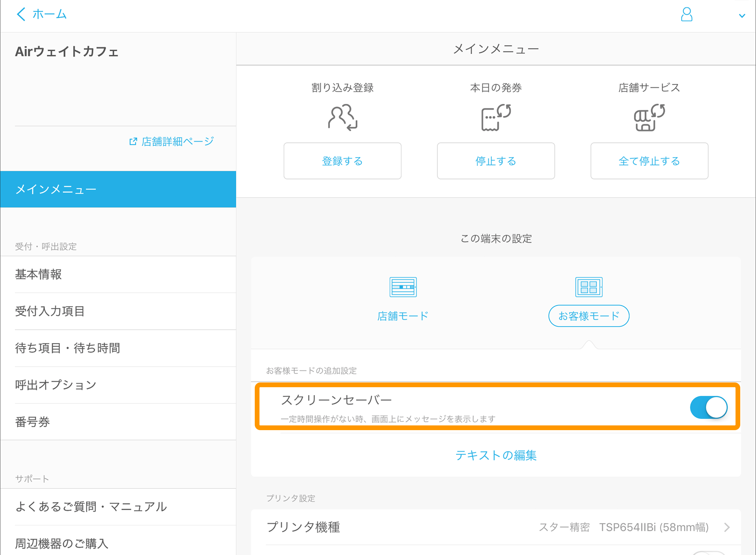
Task: Click the プリンタ設定 section label
Action: pos(291,498)
